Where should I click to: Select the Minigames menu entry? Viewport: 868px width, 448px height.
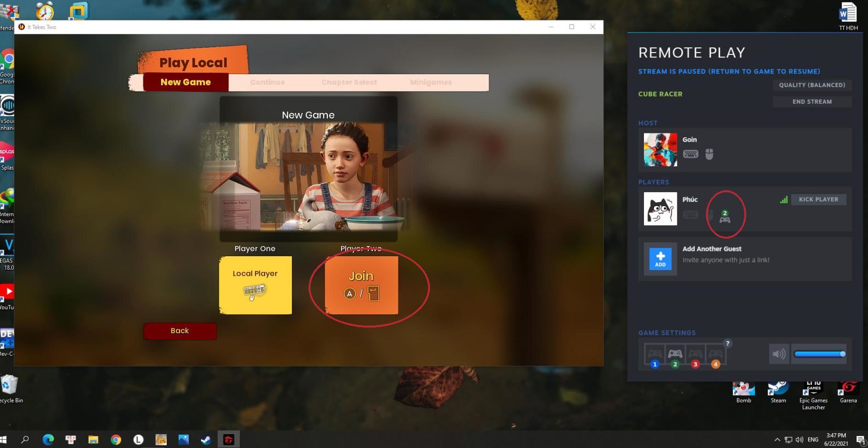click(x=430, y=82)
